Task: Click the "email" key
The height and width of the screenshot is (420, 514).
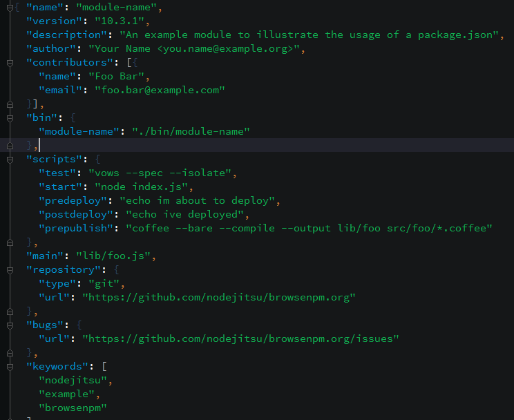Action: tap(60, 90)
